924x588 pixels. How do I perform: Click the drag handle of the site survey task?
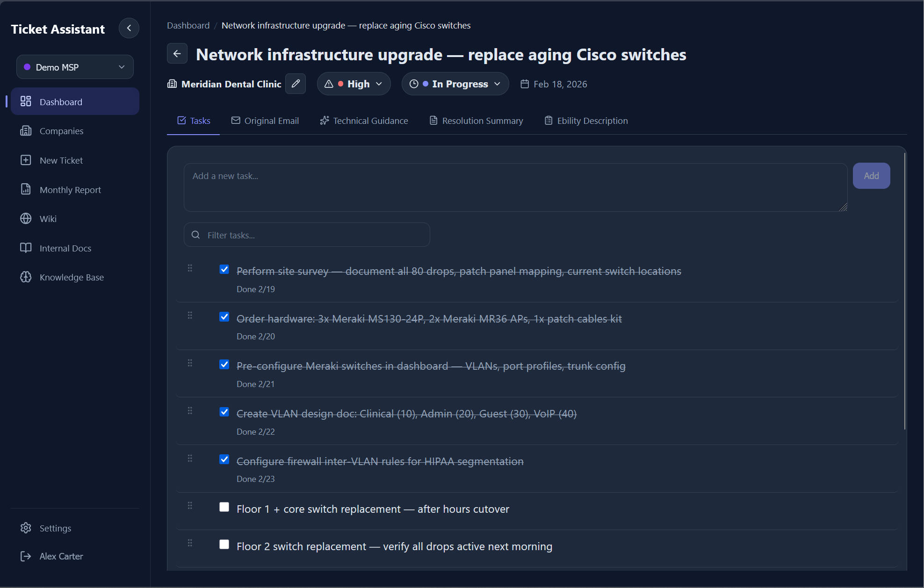[x=190, y=268]
